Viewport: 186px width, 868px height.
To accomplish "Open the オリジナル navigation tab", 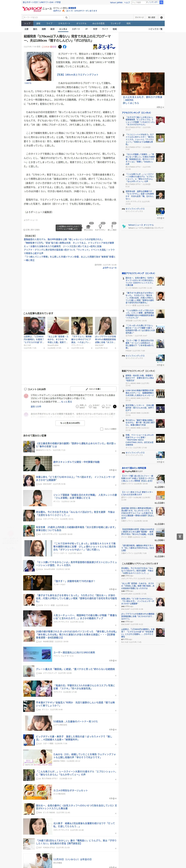I will pos(81,24).
